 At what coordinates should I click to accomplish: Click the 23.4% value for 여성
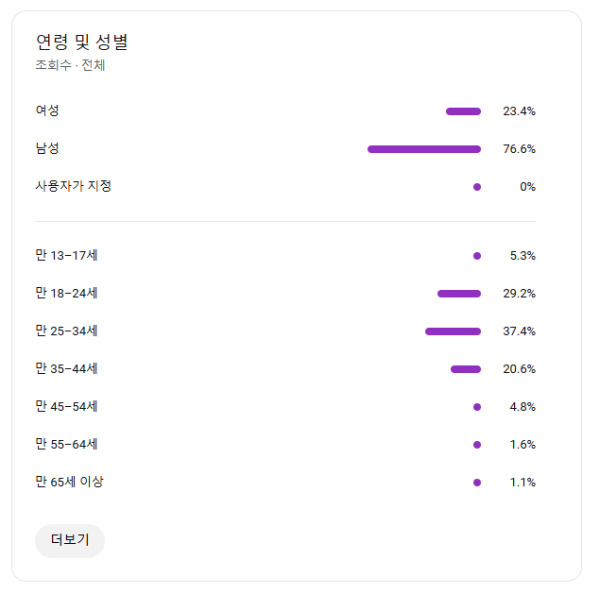tap(519, 111)
